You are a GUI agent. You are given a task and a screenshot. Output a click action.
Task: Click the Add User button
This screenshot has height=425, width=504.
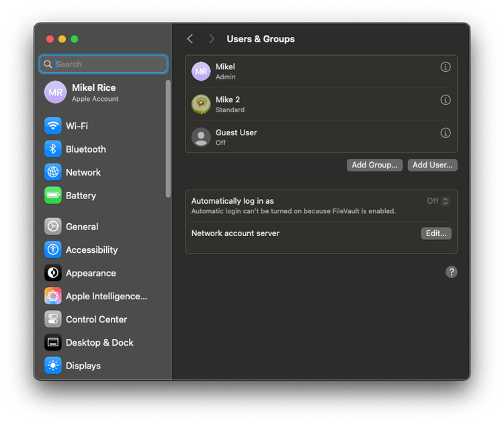click(x=432, y=165)
